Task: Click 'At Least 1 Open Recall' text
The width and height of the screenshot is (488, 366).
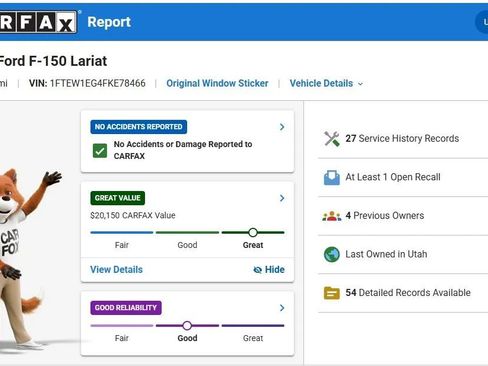Action: pyautogui.click(x=393, y=177)
